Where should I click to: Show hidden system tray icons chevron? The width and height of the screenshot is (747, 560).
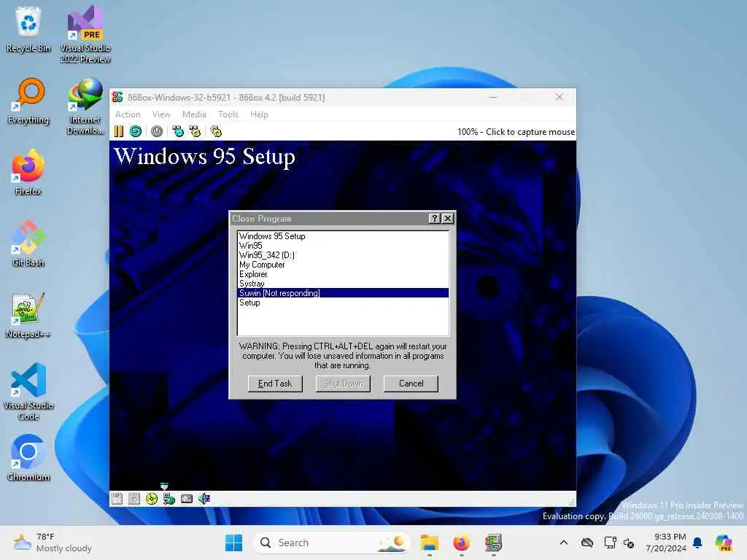point(564,542)
